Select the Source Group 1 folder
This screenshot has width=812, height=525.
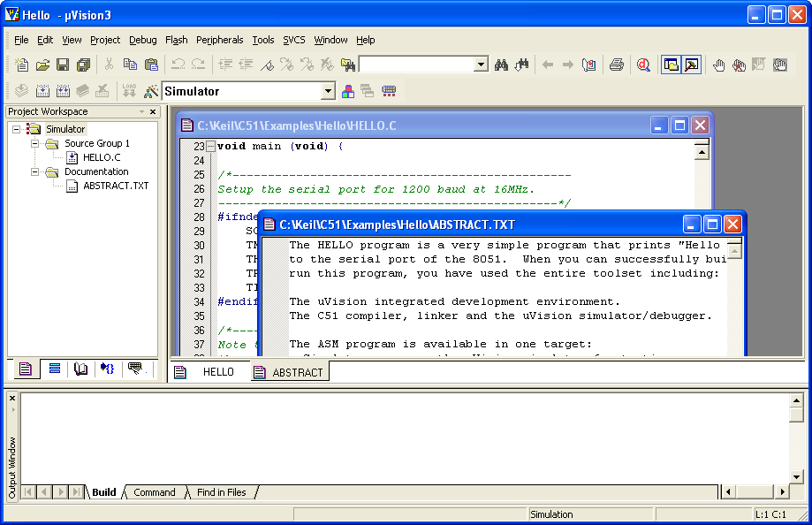pos(97,143)
